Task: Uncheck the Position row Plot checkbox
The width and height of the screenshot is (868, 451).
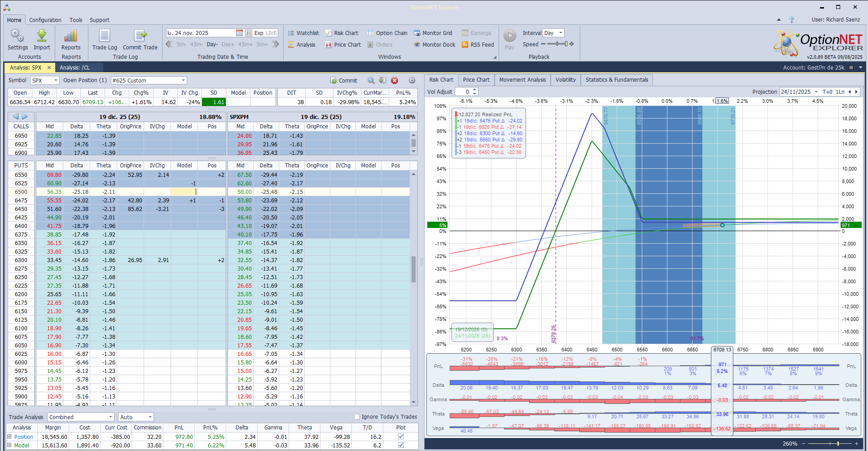Action: (401, 437)
